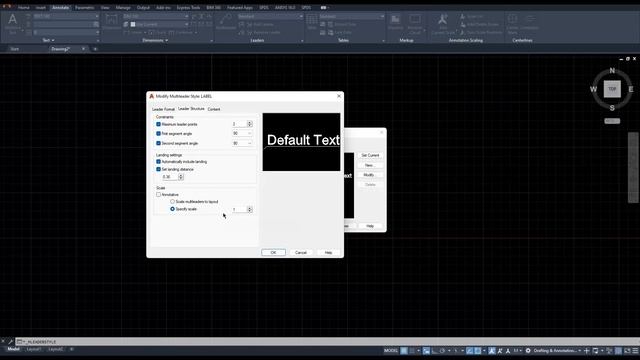Click the Maximum leader points spinner
The height and width of the screenshot is (360, 640).
click(x=250, y=124)
